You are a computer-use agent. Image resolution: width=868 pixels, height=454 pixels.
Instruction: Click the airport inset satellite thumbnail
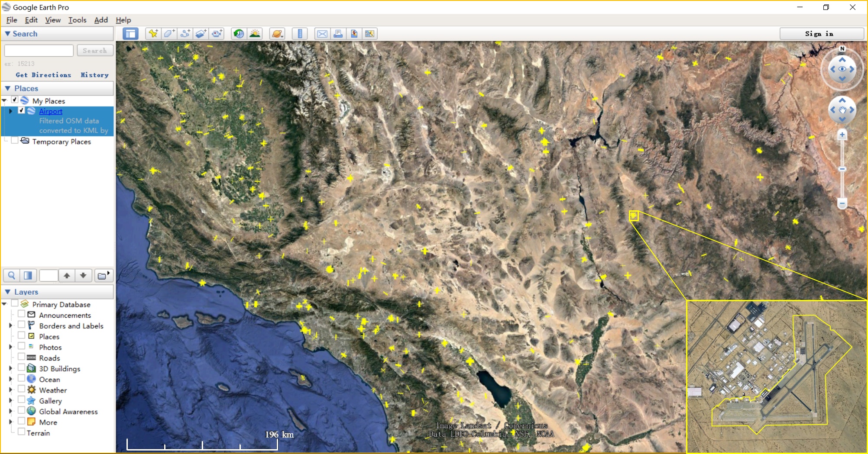pos(777,377)
